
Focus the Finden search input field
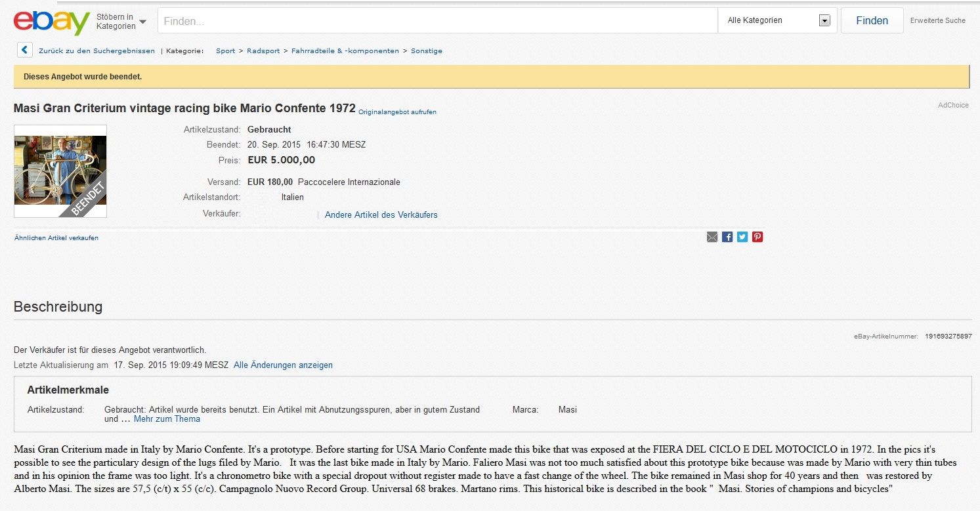[438, 20]
